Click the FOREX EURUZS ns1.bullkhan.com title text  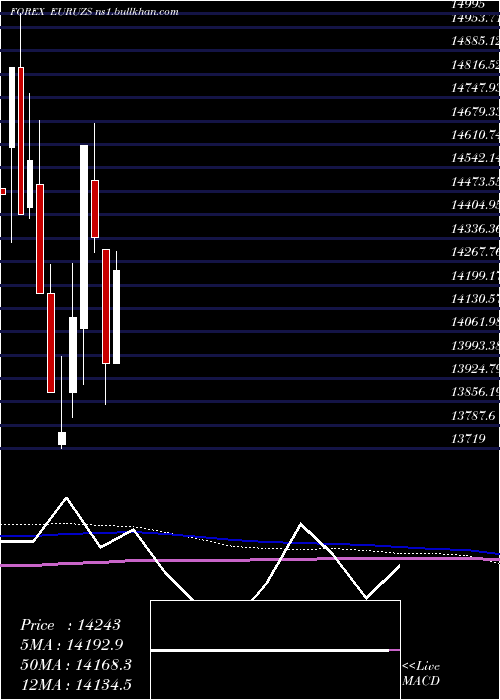[94, 12]
